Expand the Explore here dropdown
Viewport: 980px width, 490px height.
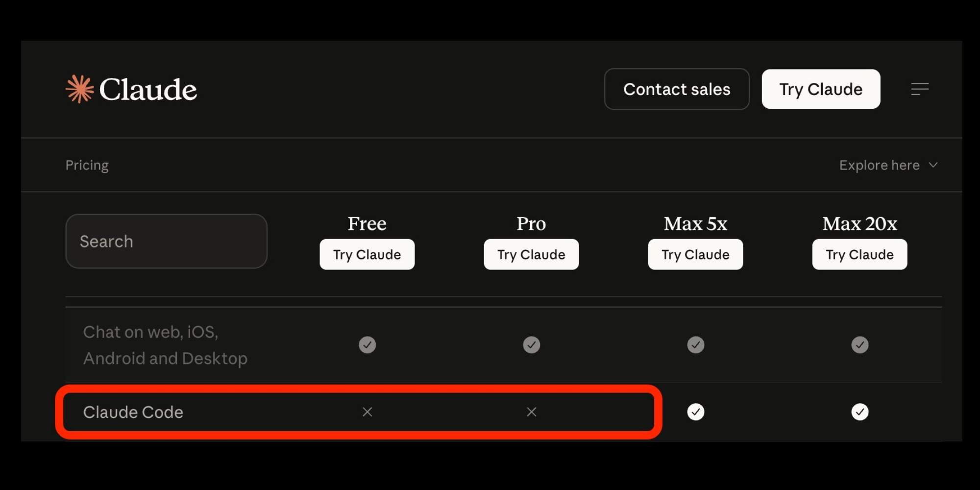pyautogui.click(x=879, y=165)
